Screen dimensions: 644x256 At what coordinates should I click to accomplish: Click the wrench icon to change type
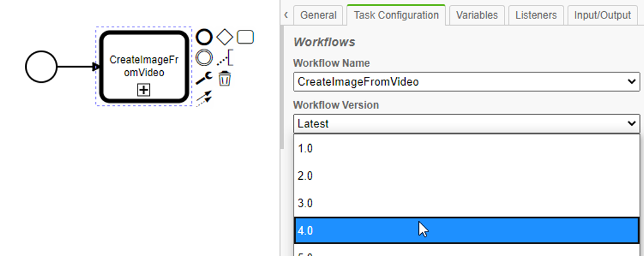204,77
